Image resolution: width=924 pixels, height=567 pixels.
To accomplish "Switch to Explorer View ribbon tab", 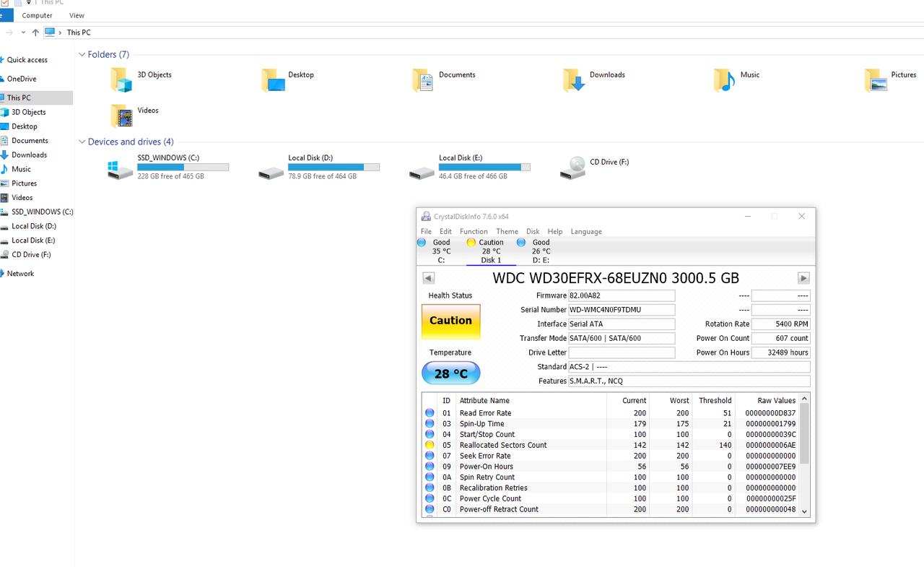I will pos(77,15).
